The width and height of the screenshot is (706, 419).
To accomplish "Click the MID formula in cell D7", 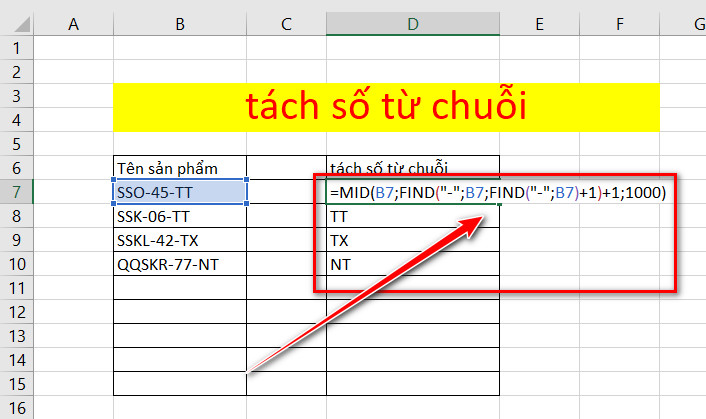I will [498, 193].
